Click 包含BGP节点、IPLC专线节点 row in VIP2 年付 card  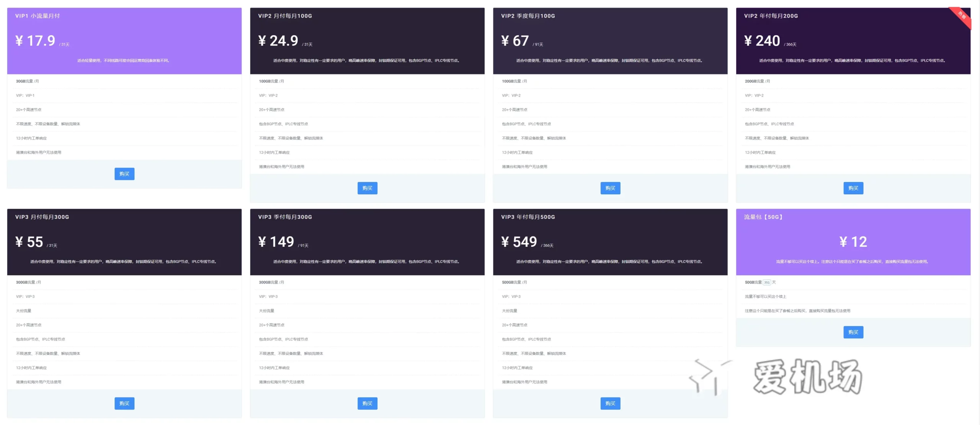coord(853,124)
